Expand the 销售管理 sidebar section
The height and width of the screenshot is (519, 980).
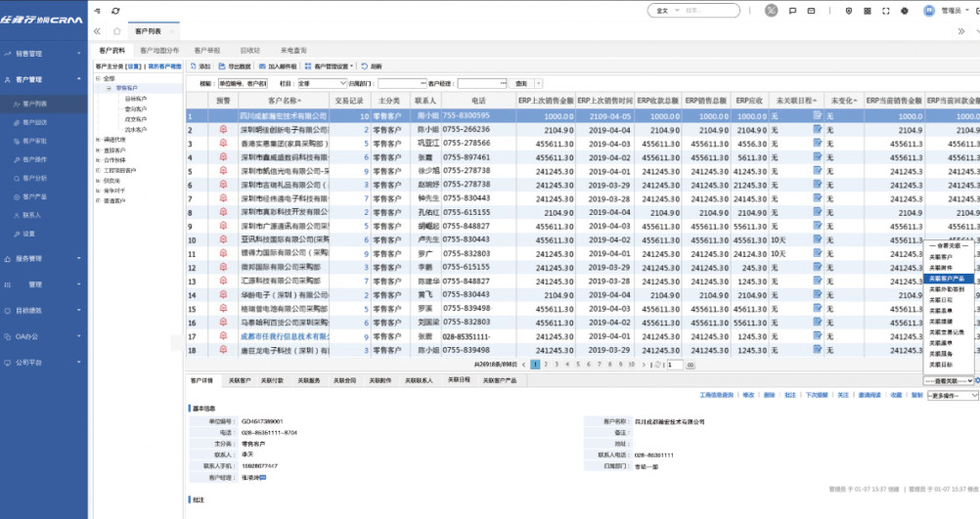(x=42, y=54)
